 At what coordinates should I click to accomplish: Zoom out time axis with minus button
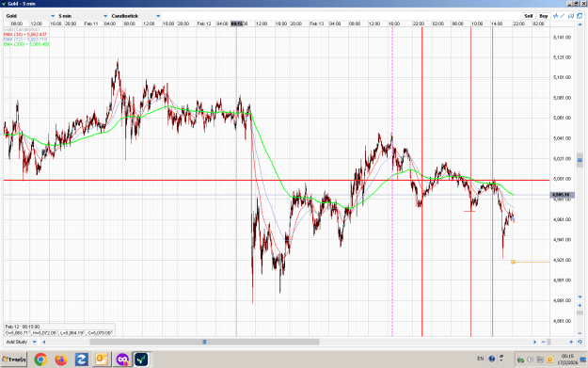(x=544, y=342)
